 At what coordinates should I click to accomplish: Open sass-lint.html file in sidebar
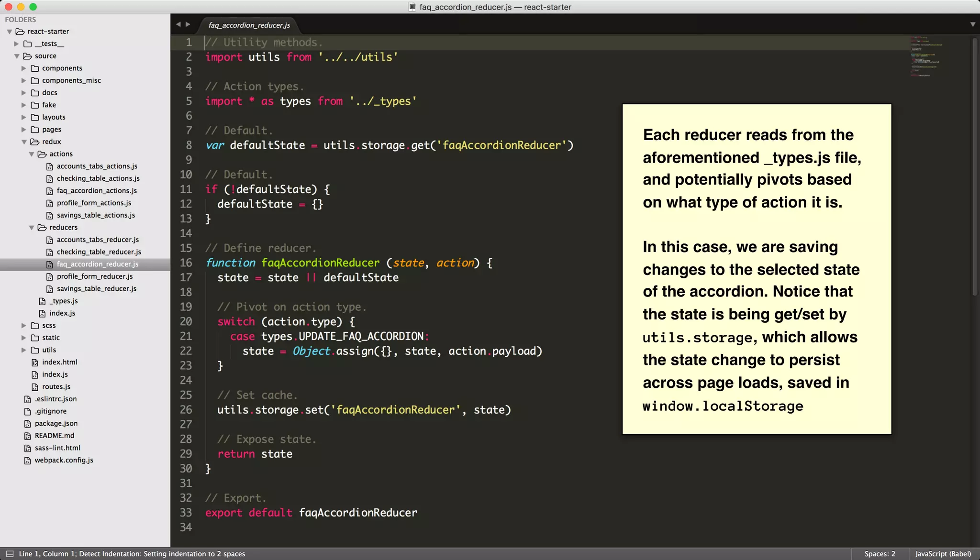pyautogui.click(x=57, y=448)
